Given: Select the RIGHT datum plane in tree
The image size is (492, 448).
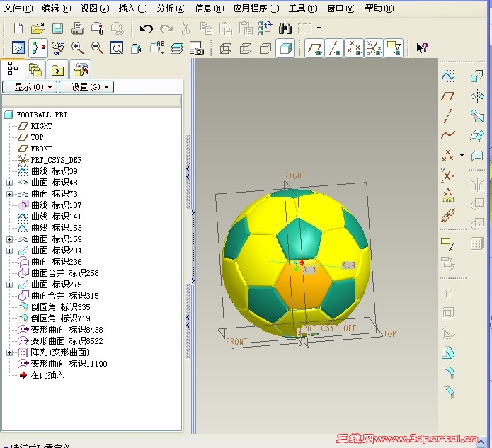Looking at the screenshot, I should click(41, 126).
